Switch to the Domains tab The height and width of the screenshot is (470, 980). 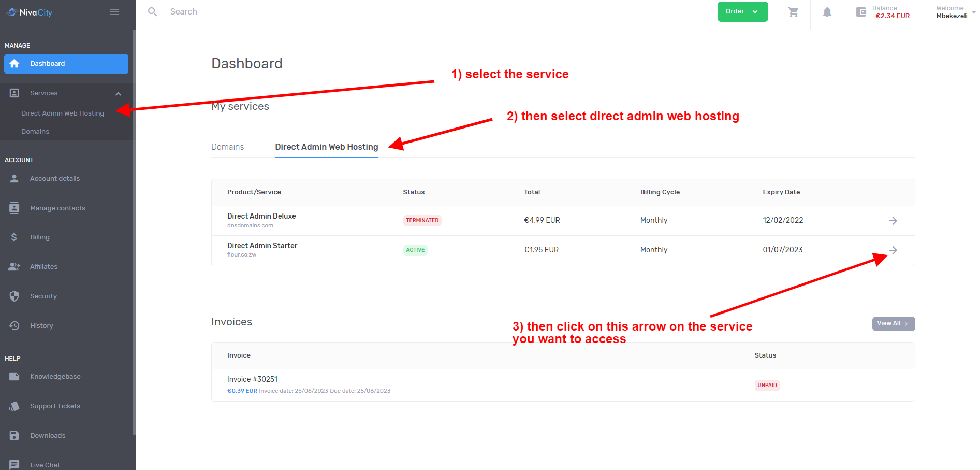(228, 147)
